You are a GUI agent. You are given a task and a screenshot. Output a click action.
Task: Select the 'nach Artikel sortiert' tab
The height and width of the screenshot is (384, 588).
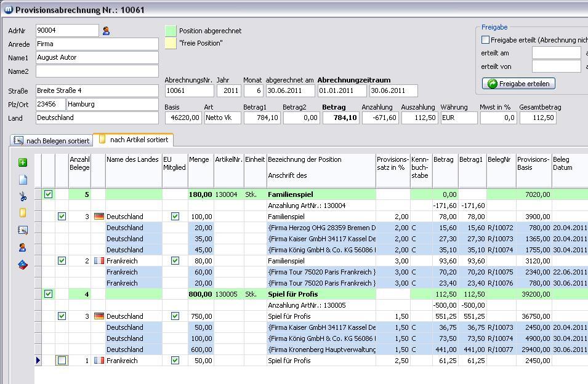tap(134, 140)
